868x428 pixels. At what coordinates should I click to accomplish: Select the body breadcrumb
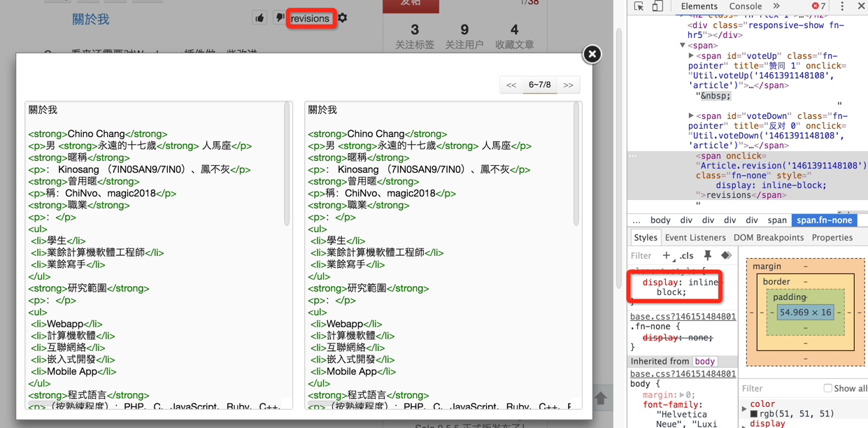click(660, 220)
